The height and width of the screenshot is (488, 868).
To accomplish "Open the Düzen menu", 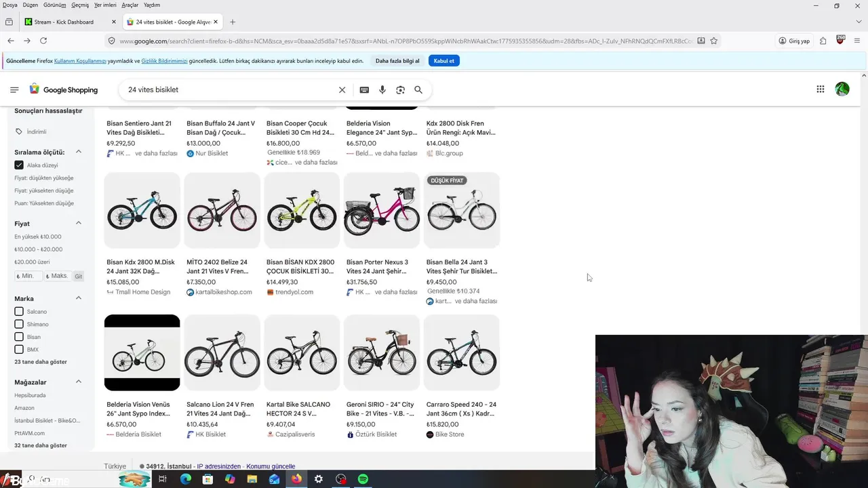I will tap(31, 5).
